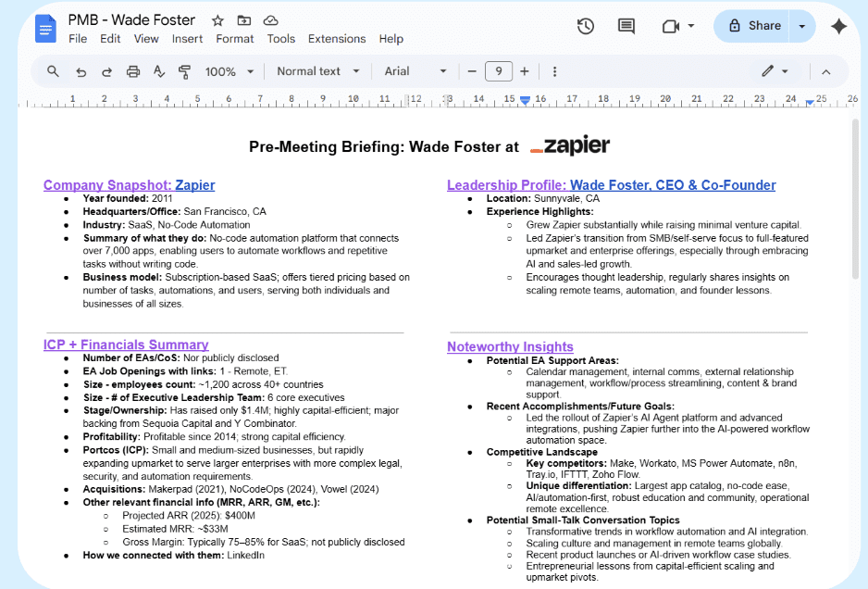The image size is (868, 589).
Task: Click the search menus magnifier icon
Action: click(53, 71)
